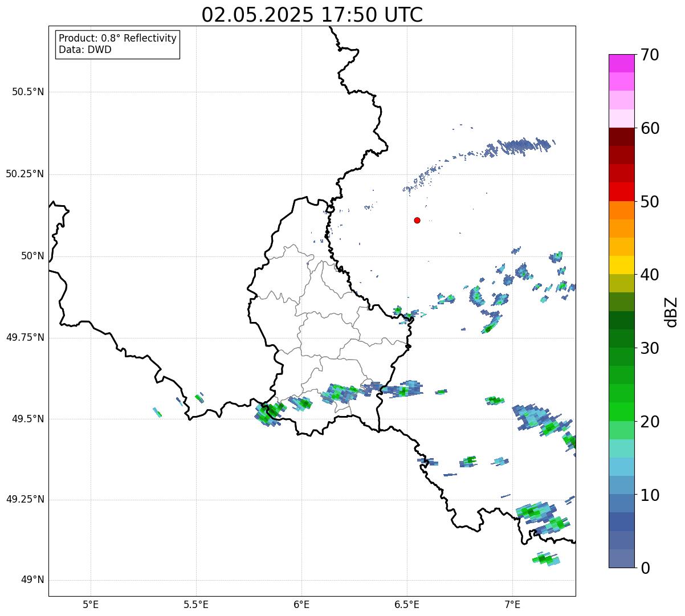The height and width of the screenshot is (616, 685).
Task: Click the bright red colorbar swatch above 50
Action: 621,191
